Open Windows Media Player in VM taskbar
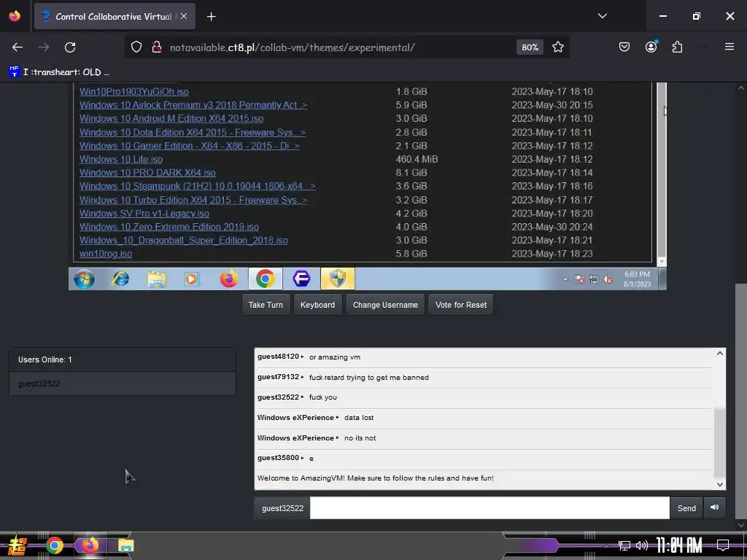 [192, 279]
